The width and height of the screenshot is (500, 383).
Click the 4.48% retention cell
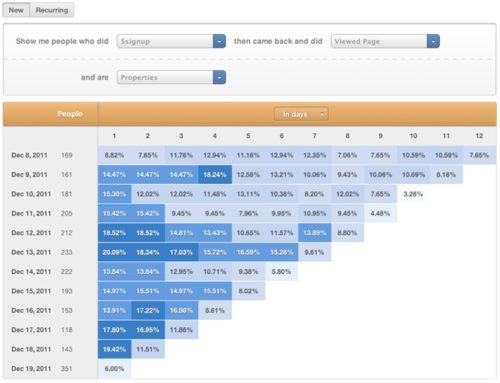click(x=380, y=213)
